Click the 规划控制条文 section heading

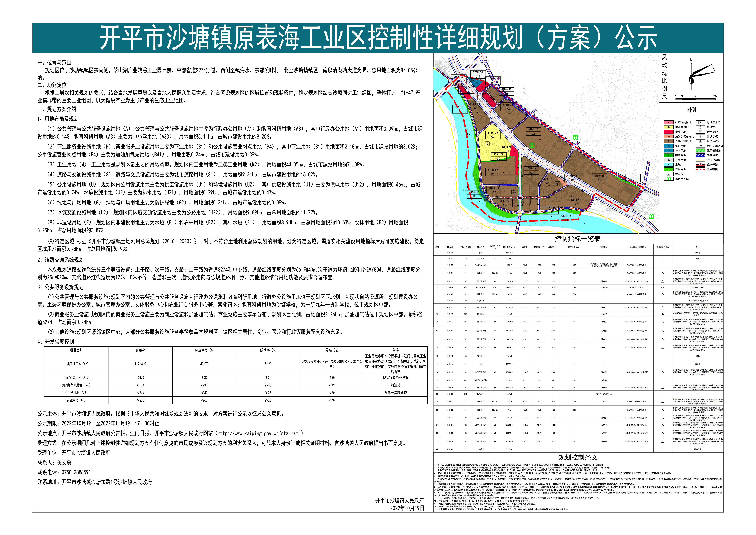pyautogui.click(x=578, y=457)
